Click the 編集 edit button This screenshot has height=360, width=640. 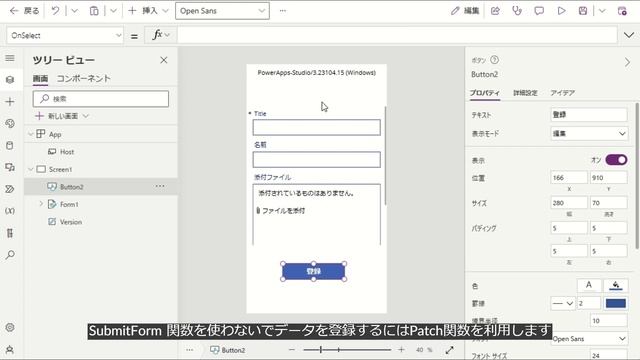click(465, 11)
